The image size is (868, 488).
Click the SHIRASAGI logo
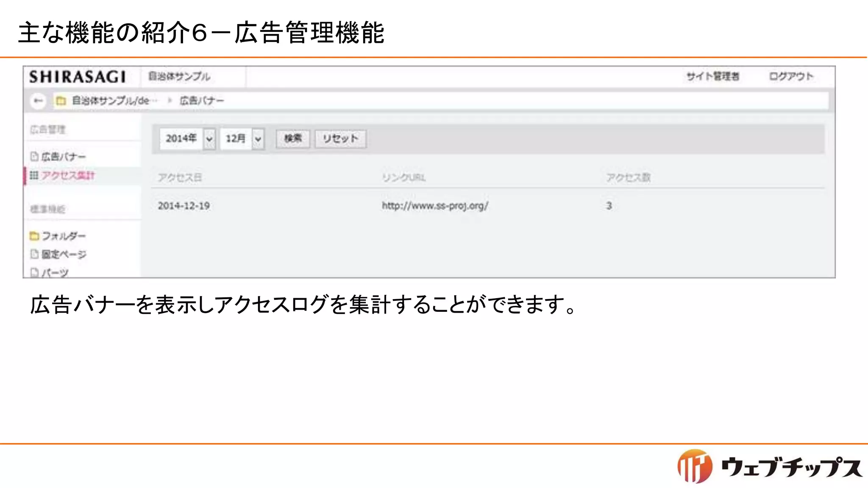pyautogui.click(x=78, y=77)
